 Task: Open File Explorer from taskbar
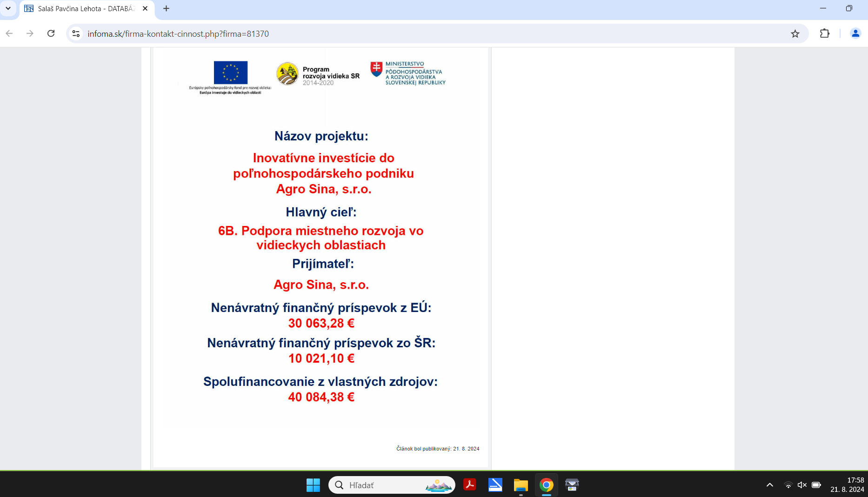[x=521, y=485]
